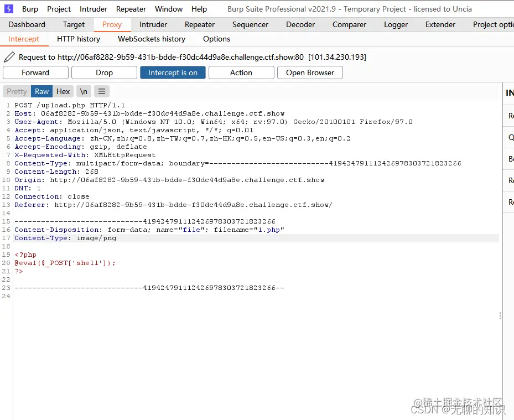Open the Project options tab
The height and width of the screenshot is (420, 514).
[492, 24]
